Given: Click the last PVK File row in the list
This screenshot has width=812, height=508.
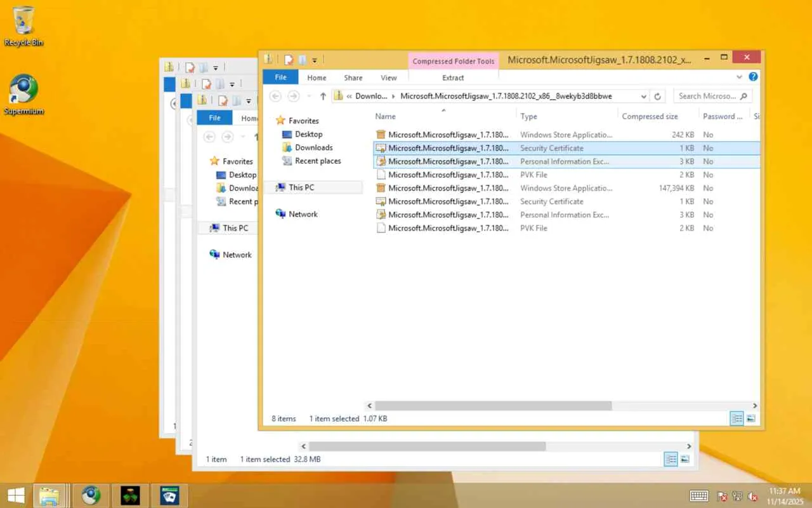Looking at the screenshot, I should 566,228.
